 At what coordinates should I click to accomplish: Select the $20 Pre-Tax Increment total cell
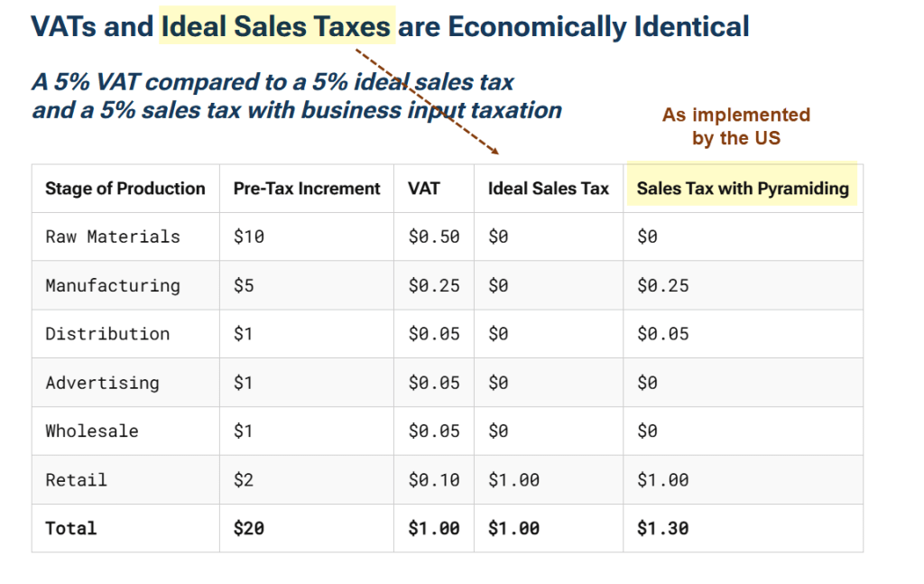pyautogui.click(x=248, y=528)
